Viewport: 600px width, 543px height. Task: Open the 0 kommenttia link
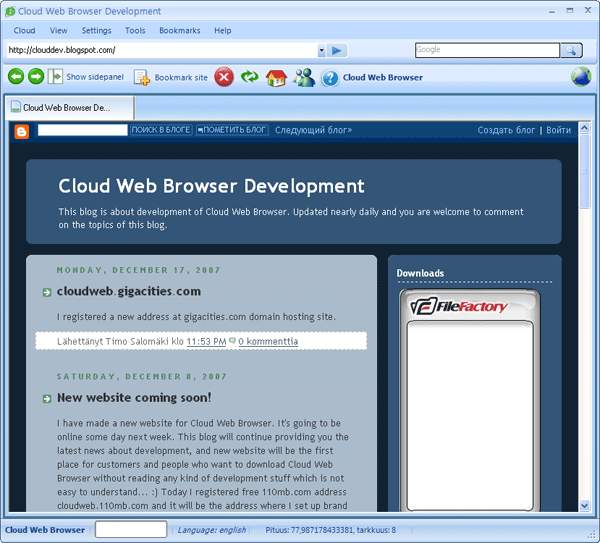(268, 341)
